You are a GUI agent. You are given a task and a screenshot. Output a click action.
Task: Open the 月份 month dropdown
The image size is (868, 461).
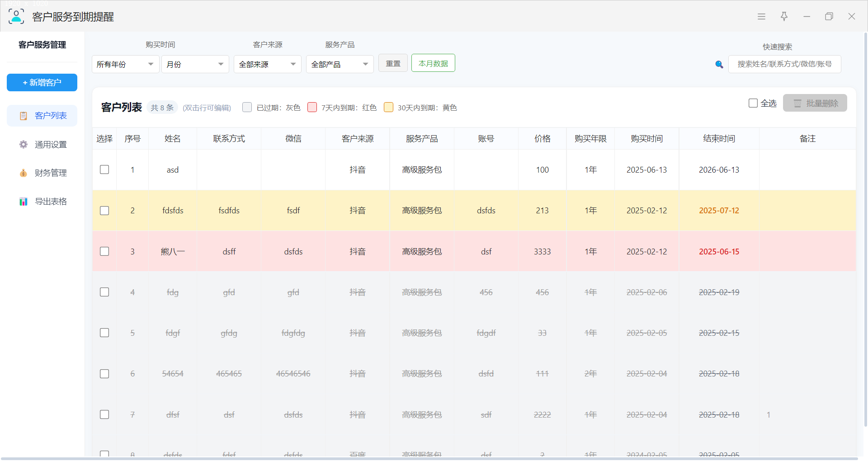pyautogui.click(x=195, y=64)
